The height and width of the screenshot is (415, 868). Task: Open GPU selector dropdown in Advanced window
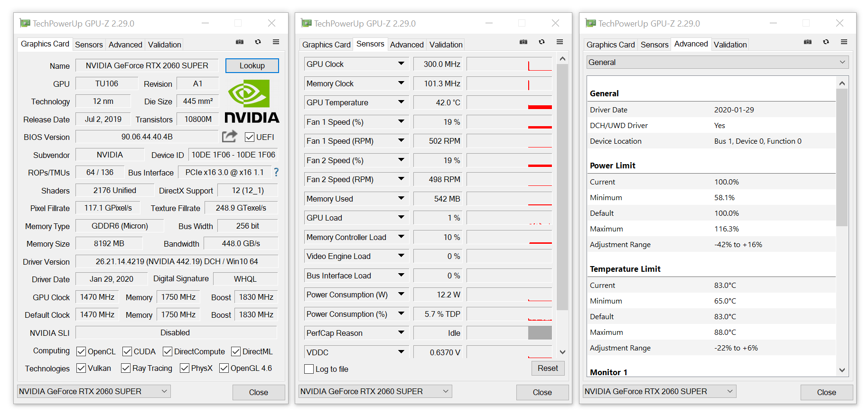coord(660,391)
